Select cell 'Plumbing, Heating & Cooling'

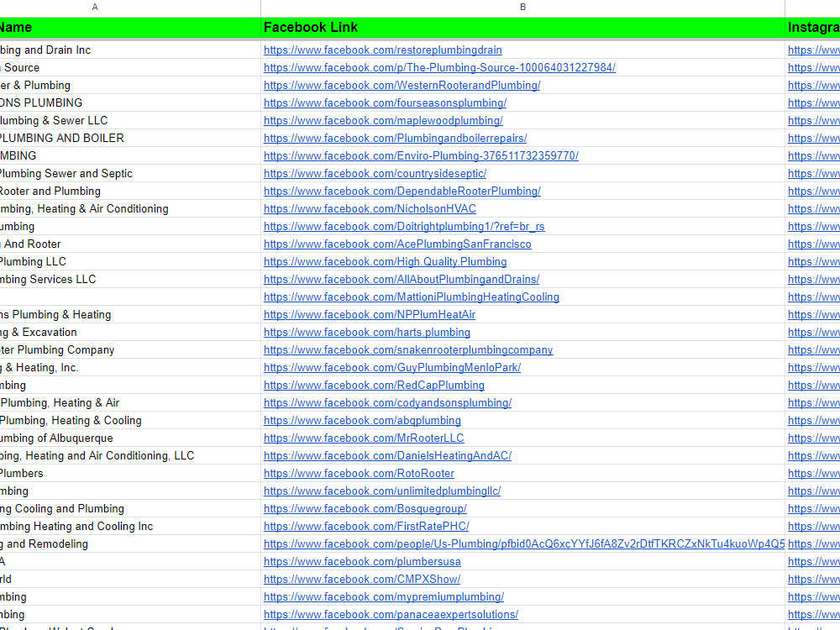click(130, 421)
